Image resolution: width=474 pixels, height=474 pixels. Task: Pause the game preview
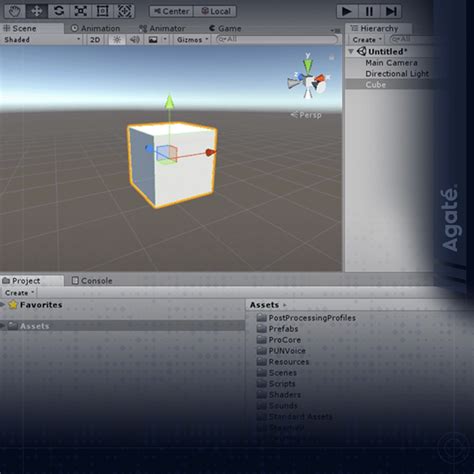pos(369,11)
